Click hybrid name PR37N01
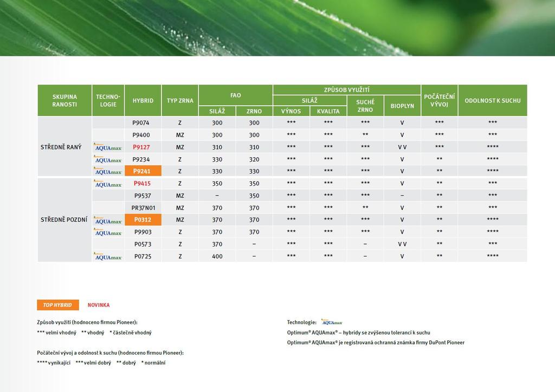 tap(143, 208)
